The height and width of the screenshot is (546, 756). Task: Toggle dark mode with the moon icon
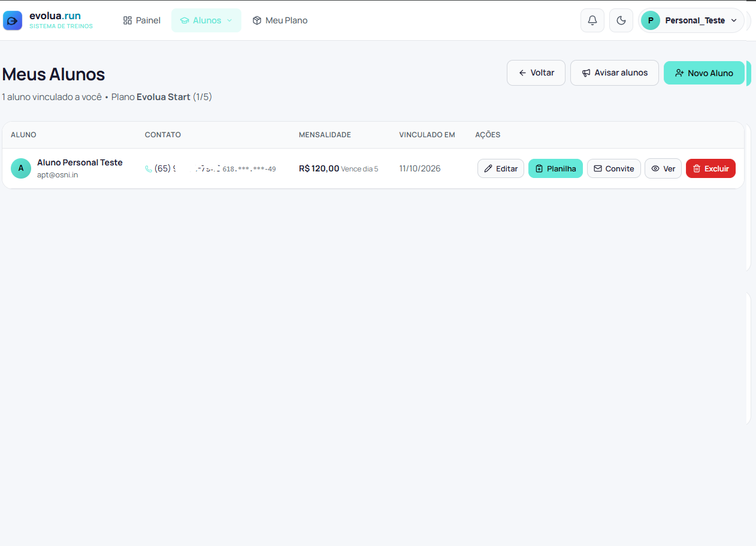(x=621, y=20)
